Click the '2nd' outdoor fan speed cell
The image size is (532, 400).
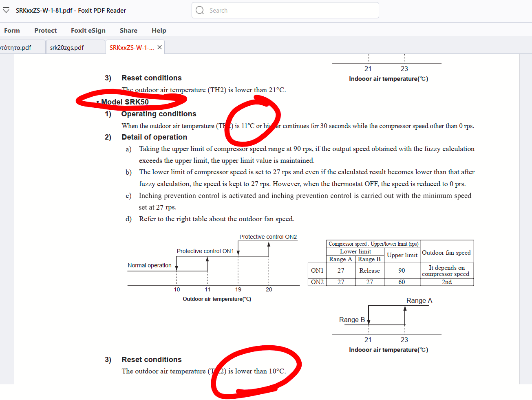click(447, 282)
